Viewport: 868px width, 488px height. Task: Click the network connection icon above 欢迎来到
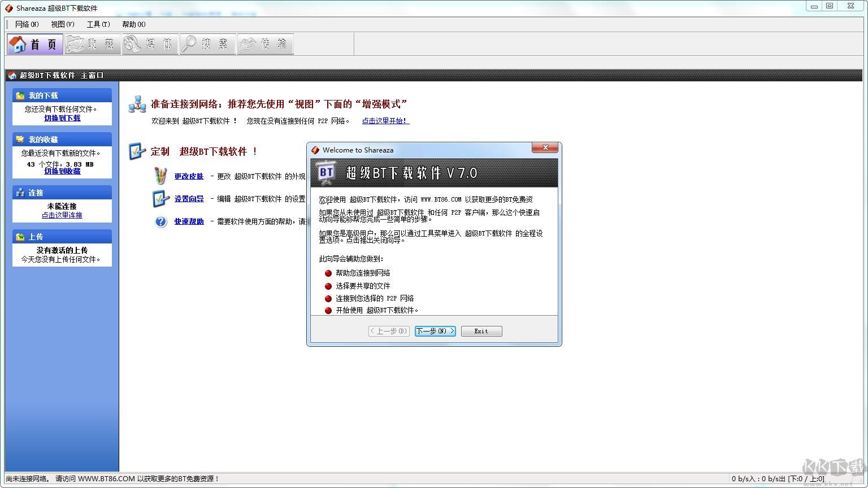(x=136, y=104)
